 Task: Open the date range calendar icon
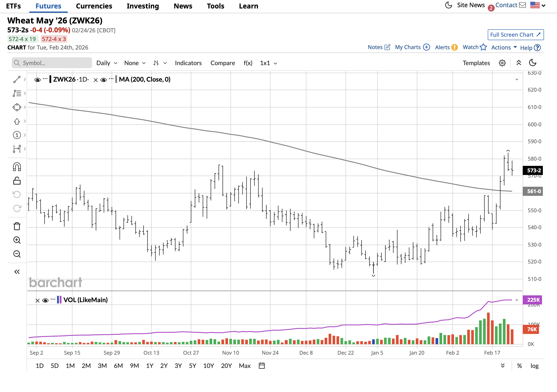262,366
